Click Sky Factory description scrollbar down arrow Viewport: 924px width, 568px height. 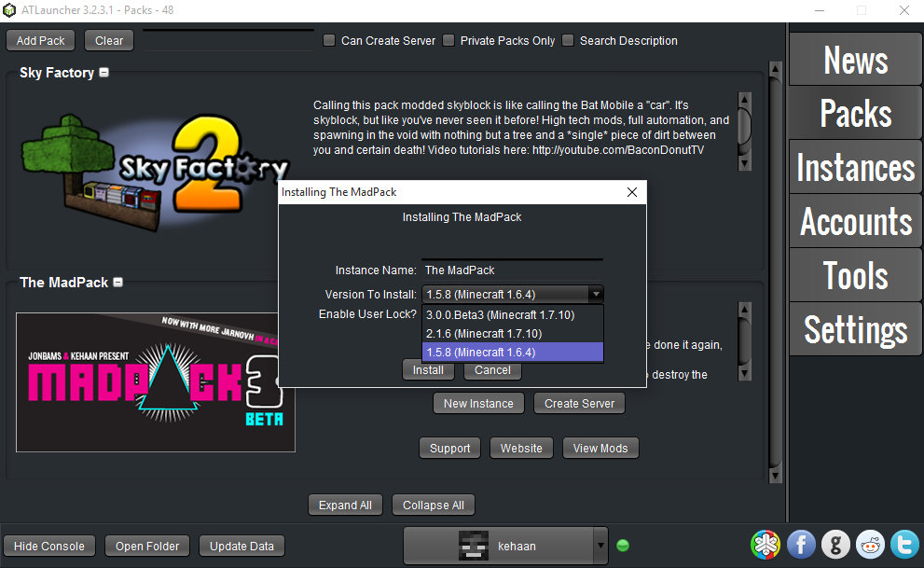click(744, 163)
